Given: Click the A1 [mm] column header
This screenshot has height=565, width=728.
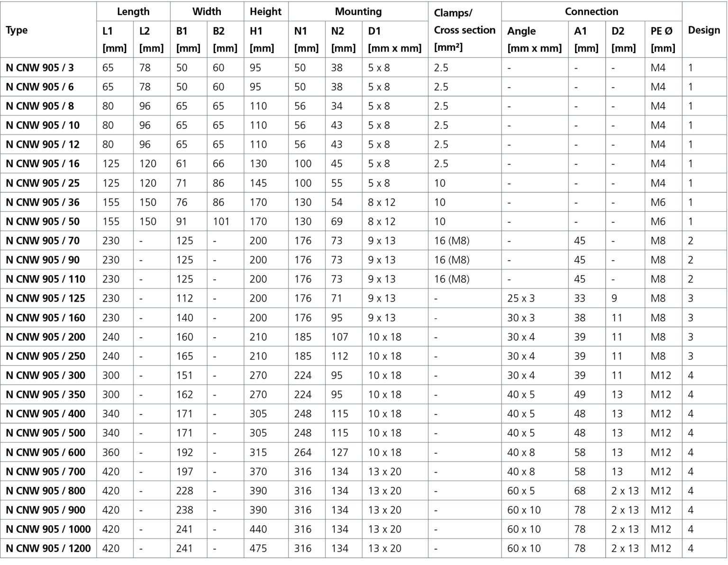Looking at the screenshot, I should tap(586, 39).
